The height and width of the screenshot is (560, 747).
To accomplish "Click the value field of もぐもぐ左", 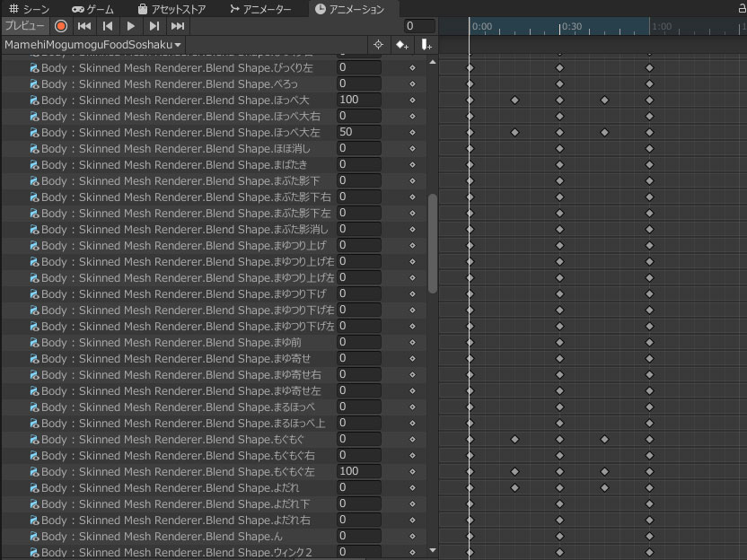I will pos(359,471).
